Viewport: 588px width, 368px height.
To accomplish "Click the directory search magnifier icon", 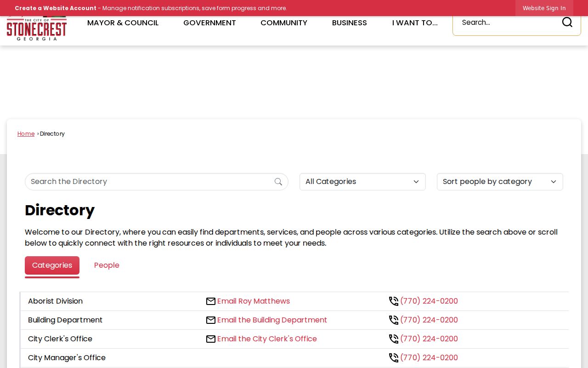I will click(278, 182).
